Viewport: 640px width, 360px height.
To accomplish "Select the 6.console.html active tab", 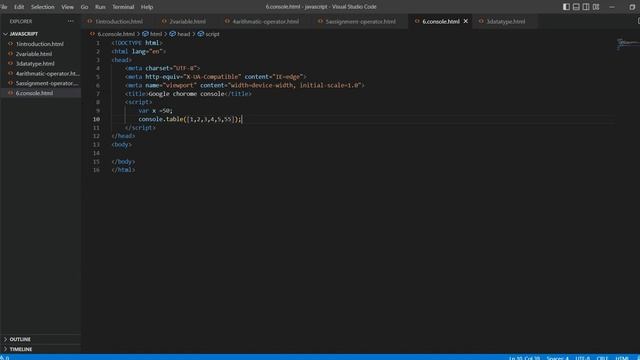I will point(441,21).
